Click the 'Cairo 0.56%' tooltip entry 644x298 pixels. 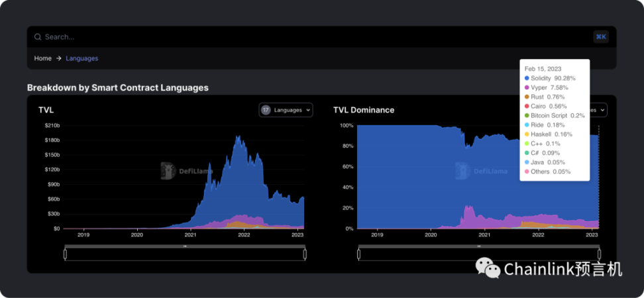click(545, 107)
